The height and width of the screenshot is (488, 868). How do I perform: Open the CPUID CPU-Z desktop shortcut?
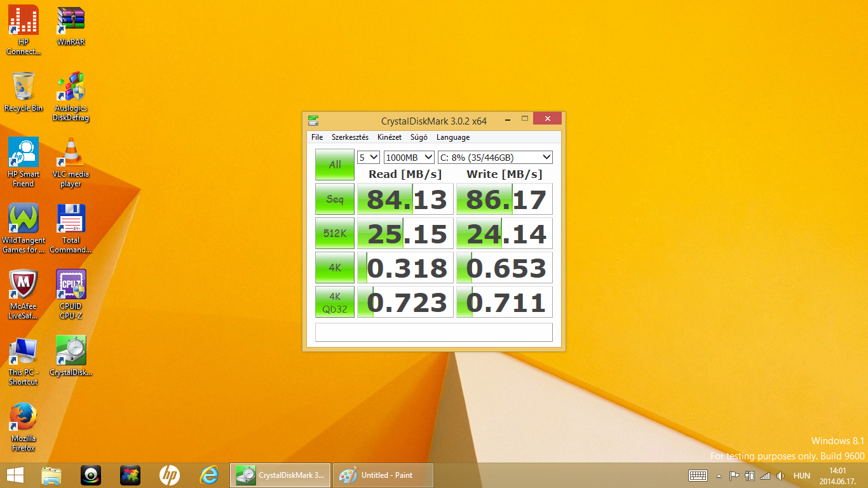[x=71, y=285]
